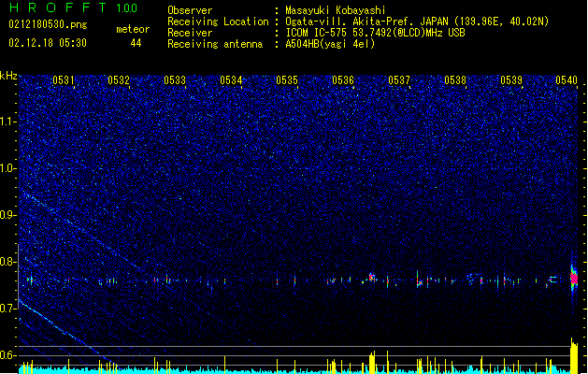Click the 0.8 kHz frequency label
The height and width of the screenshot is (374, 588).
tap(8, 262)
